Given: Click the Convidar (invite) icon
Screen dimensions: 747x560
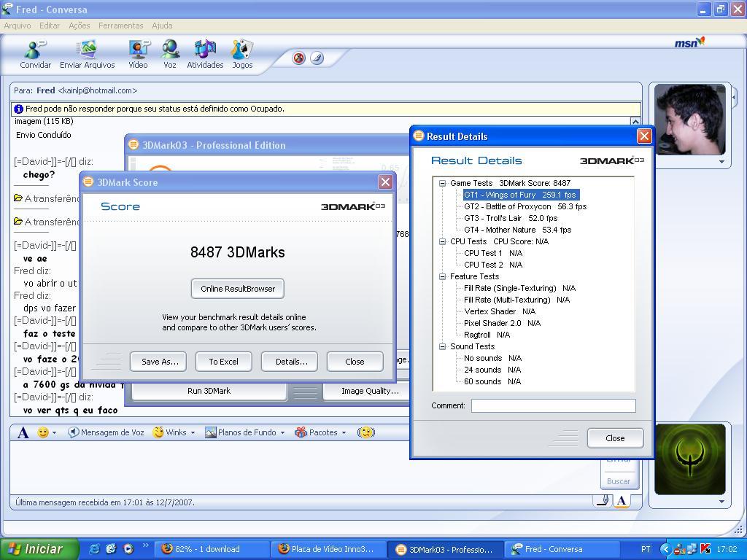Looking at the screenshot, I should tap(35, 50).
